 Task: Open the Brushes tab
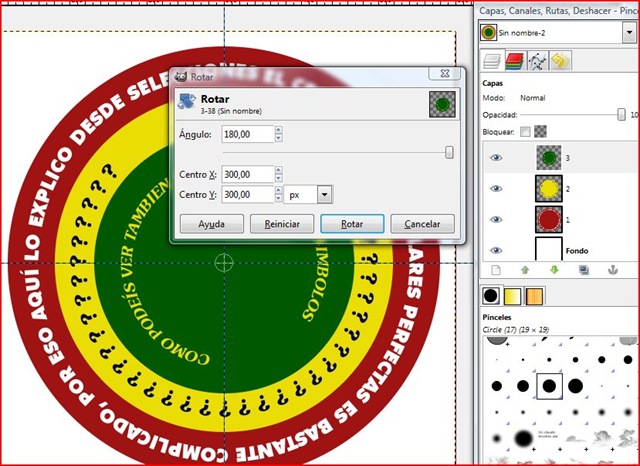tap(490, 296)
